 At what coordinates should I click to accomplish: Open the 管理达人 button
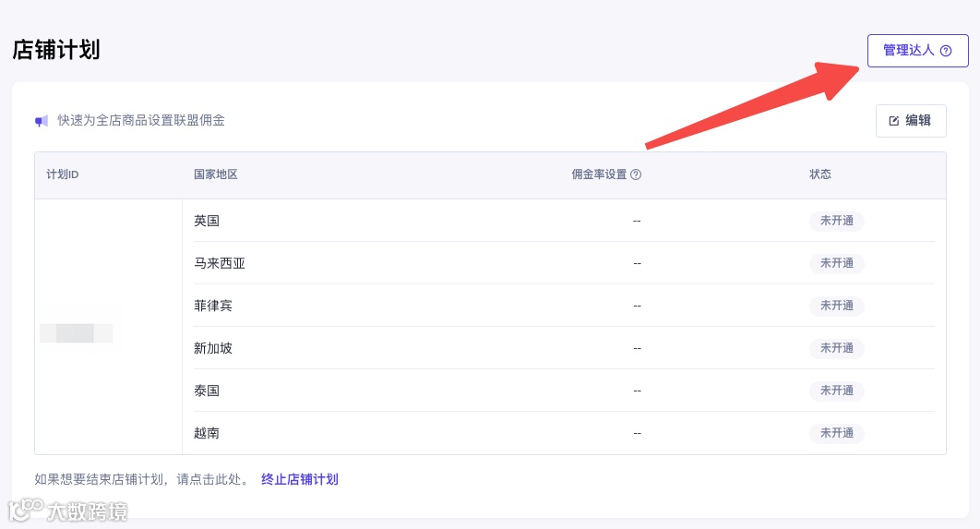tap(917, 51)
